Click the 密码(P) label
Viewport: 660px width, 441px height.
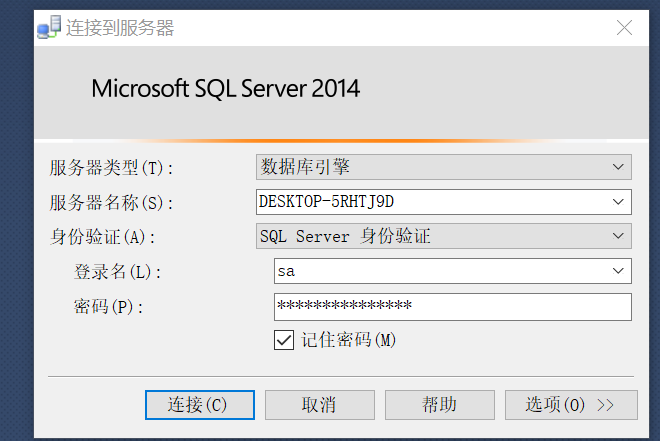[x=109, y=307]
